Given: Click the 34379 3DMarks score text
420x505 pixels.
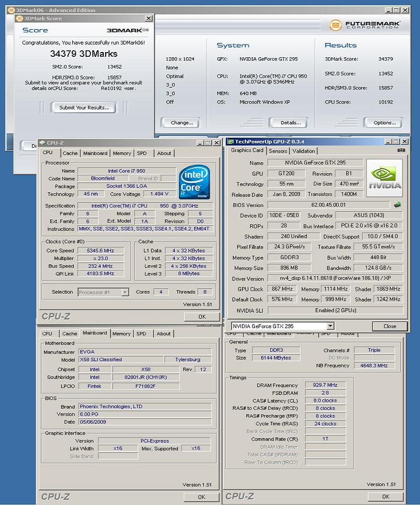Looking at the screenshot, I should pyautogui.click(x=84, y=54).
